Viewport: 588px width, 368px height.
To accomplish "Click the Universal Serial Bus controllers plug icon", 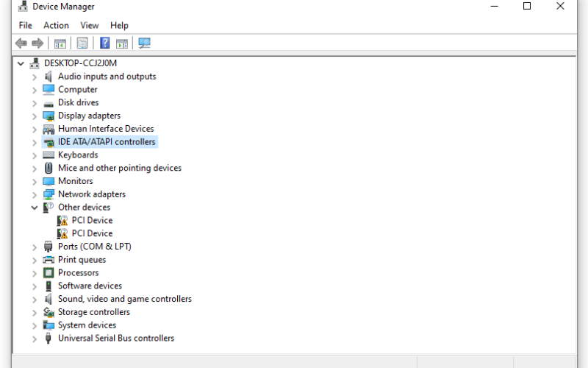I will [49, 339].
